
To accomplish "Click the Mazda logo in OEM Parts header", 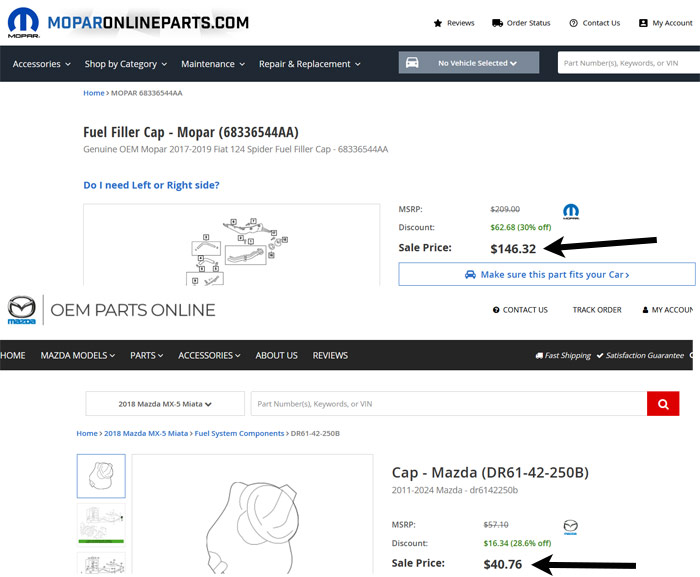I will (x=22, y=310).
